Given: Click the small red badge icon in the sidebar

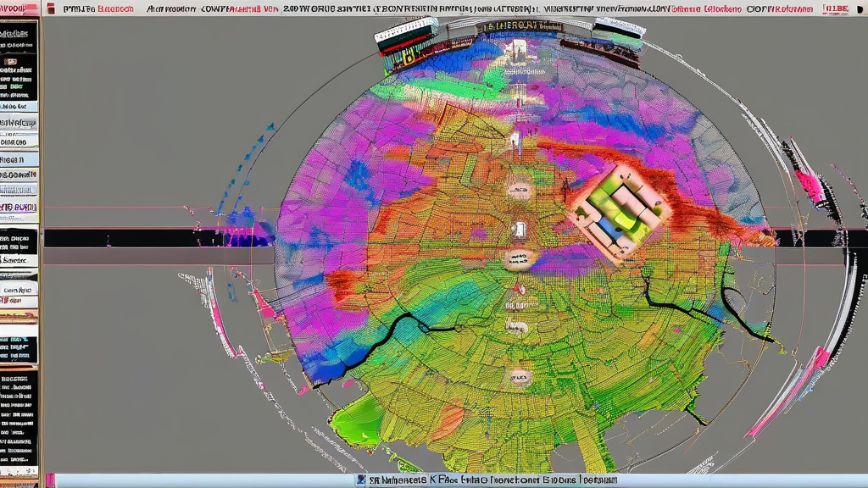Looking at the screenshot, I should [10, 61].
